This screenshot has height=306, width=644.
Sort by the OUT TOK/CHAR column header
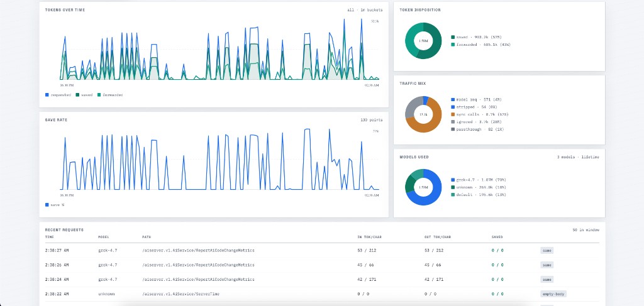point(438,237)
